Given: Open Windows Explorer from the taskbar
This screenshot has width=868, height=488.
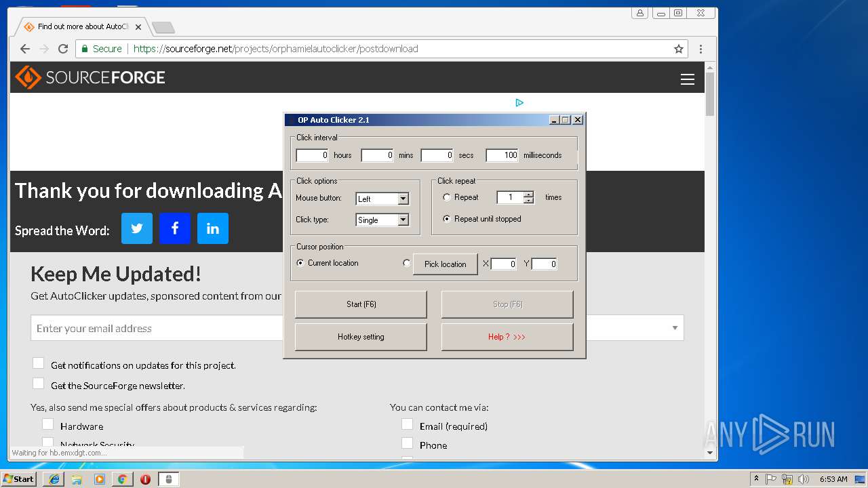Looking at the screenshot, I should [x=77, y=479].
